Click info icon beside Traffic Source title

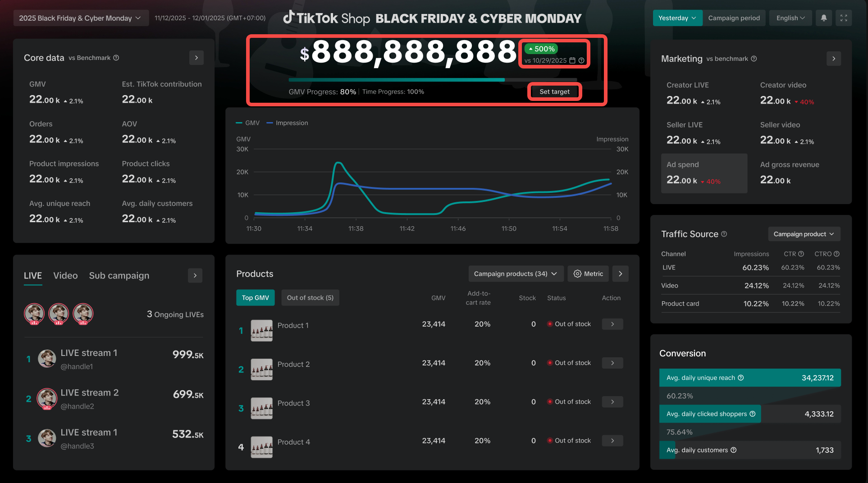(x=724, y=234)
